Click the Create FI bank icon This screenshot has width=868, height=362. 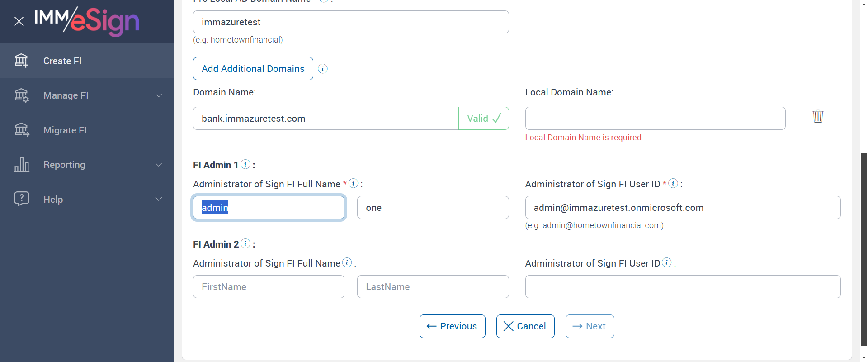coord(21,61)
